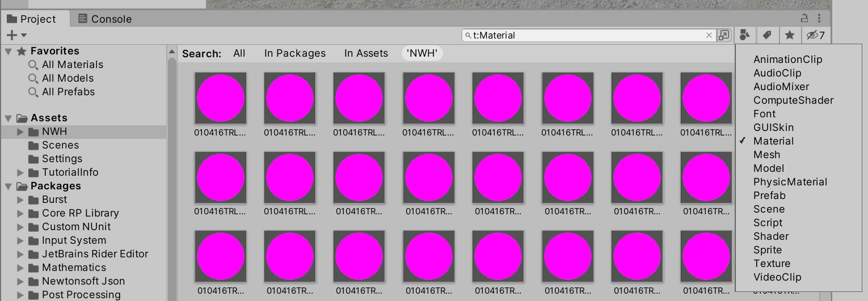Screen dimensions: 868x301
Task: Uncheck the Material type filter
Action: click(773, 141)
